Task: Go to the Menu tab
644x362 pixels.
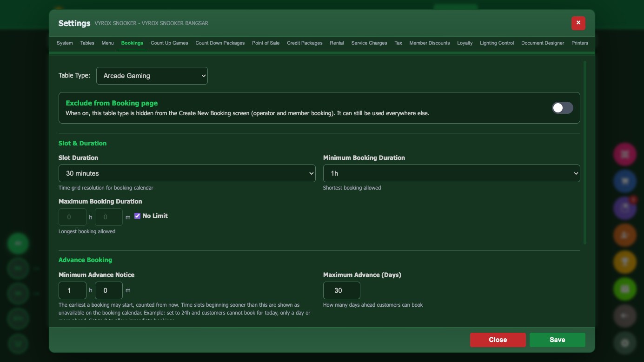Action: 107,43
